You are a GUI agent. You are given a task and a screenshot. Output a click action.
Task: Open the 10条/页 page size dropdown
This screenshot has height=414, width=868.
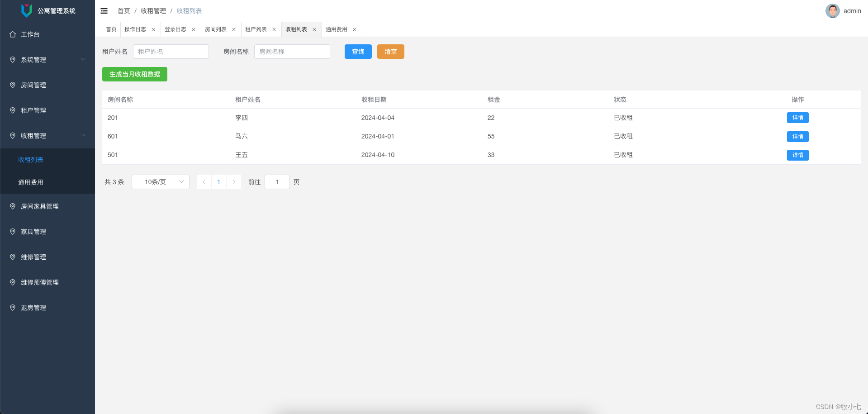161,182
